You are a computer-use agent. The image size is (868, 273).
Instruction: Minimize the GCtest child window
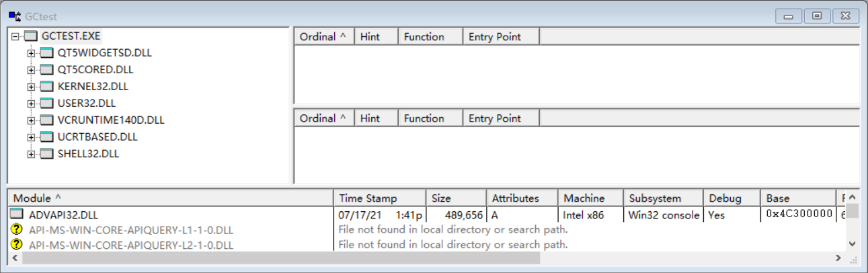[789, 15]
